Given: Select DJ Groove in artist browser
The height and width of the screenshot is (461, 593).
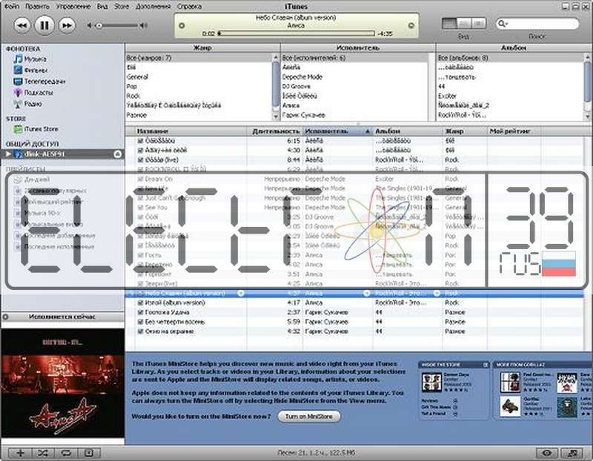Looking at the screenshot, I should [296, 86].
